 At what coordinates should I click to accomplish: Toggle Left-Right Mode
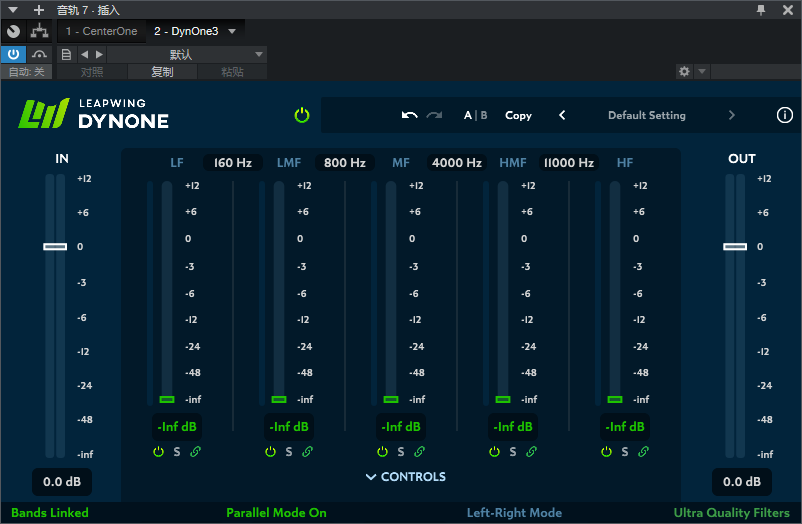click(514, 513)
